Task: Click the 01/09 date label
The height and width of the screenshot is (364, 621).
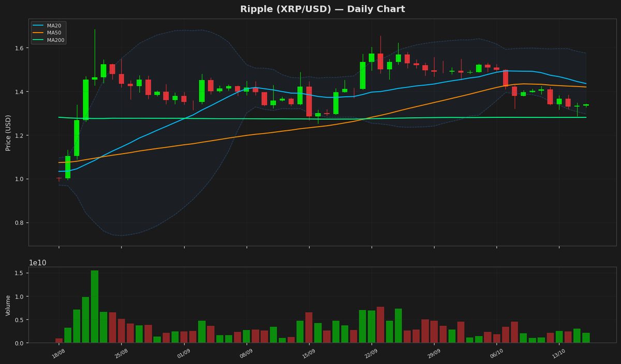Action: pyautogui.click(x=184, y=355)
